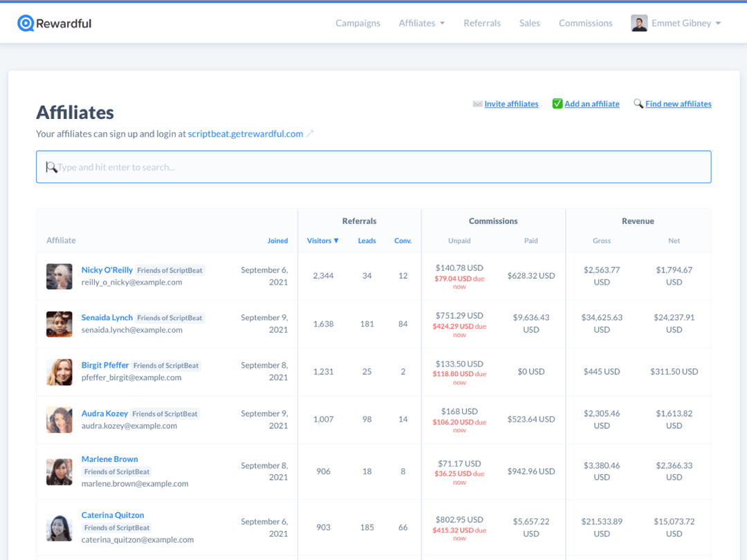
Task: Click Emmet Gibney's avatar icon in the header
Action: (x=638, y=22)
